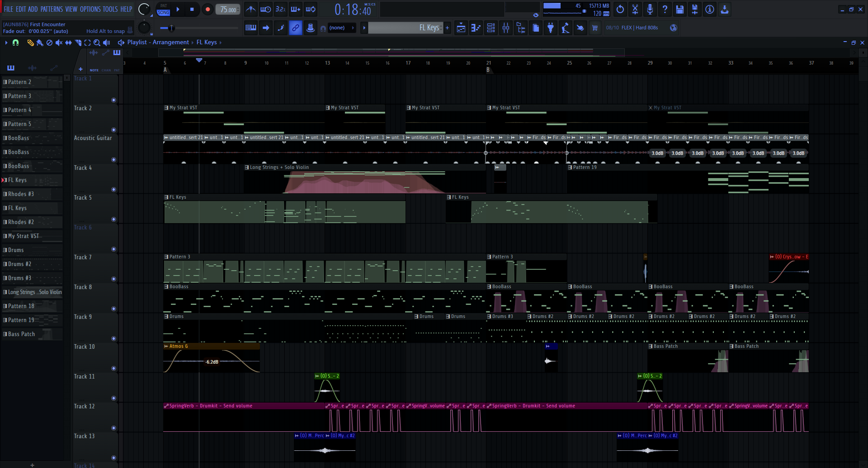Choose the Select tool
Viewport: 868px width, 468px height.
pos(88,42)
